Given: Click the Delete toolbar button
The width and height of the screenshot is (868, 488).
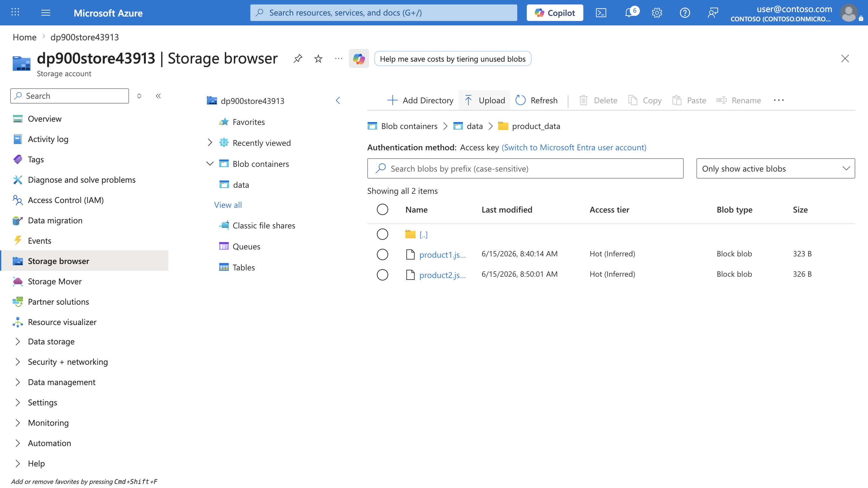Looking at the screenshot, I should pos(598,100).
